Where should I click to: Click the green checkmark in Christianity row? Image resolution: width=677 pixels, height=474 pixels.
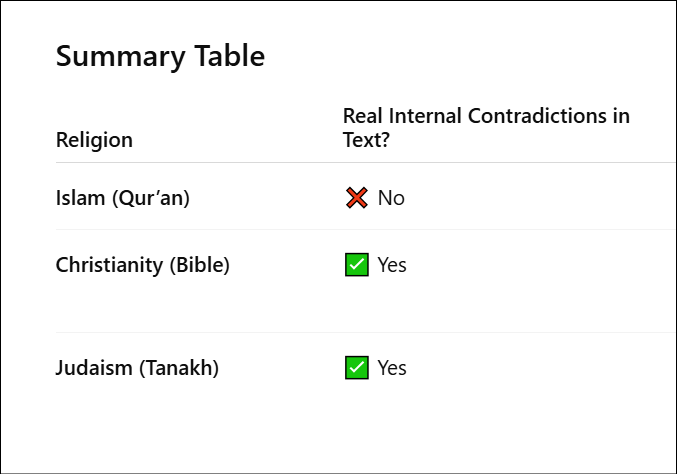click(357, 265)
